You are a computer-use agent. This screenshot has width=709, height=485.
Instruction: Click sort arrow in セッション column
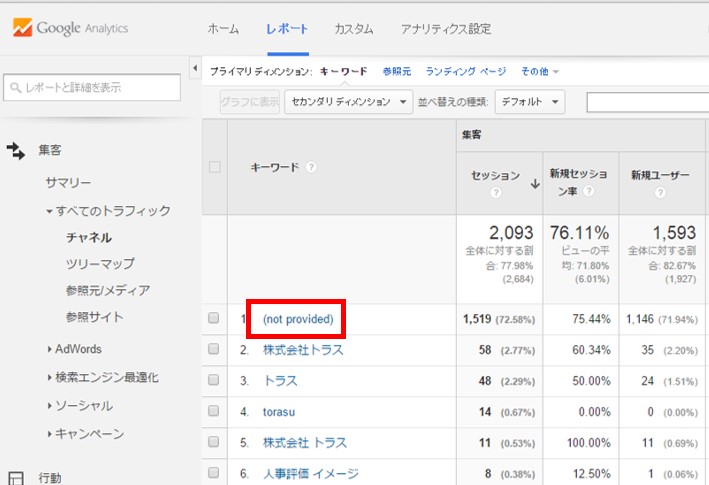pos(535,184)
